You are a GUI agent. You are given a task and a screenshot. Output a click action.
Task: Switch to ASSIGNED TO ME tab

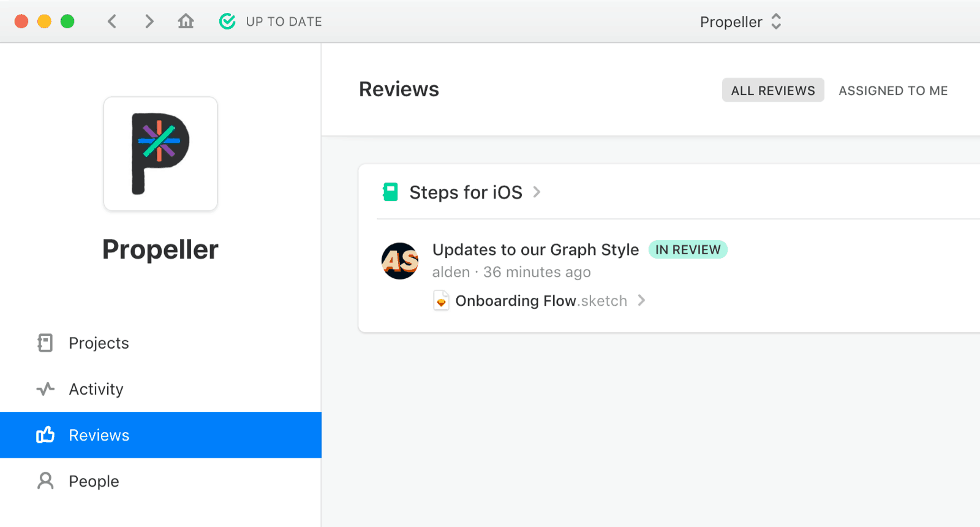point(893,90)
